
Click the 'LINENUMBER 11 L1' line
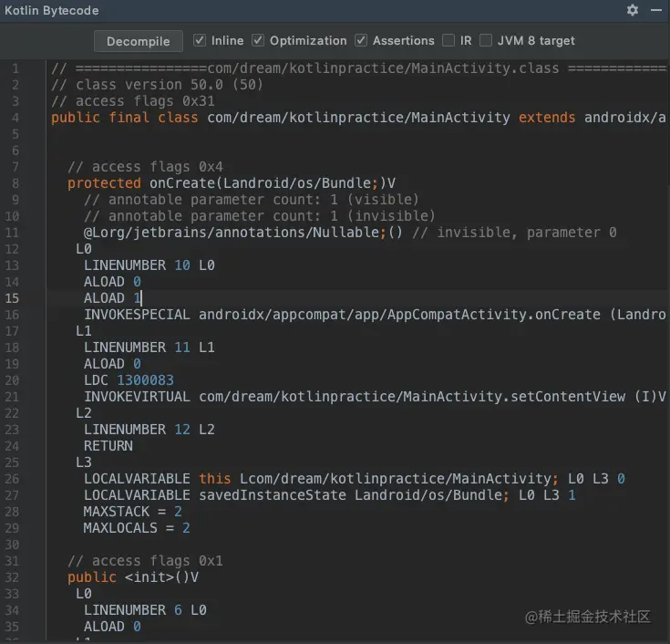point(149,348)
